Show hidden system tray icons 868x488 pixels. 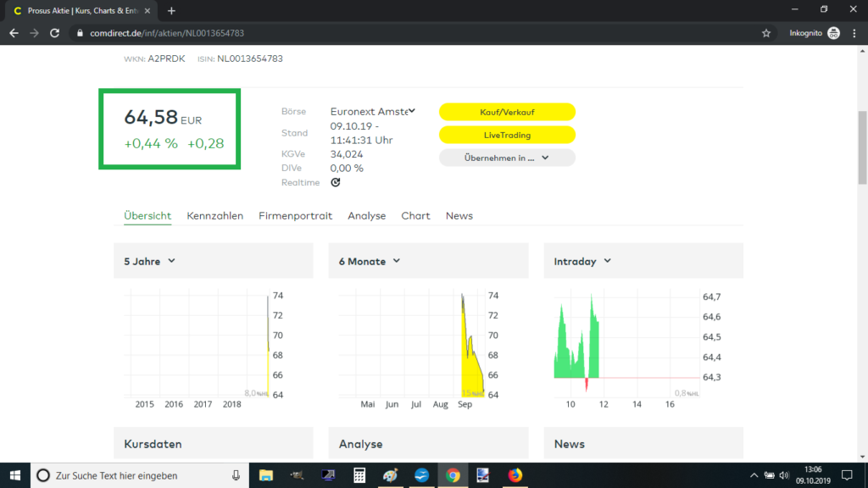pyautogui.click(x=754, y=475)
